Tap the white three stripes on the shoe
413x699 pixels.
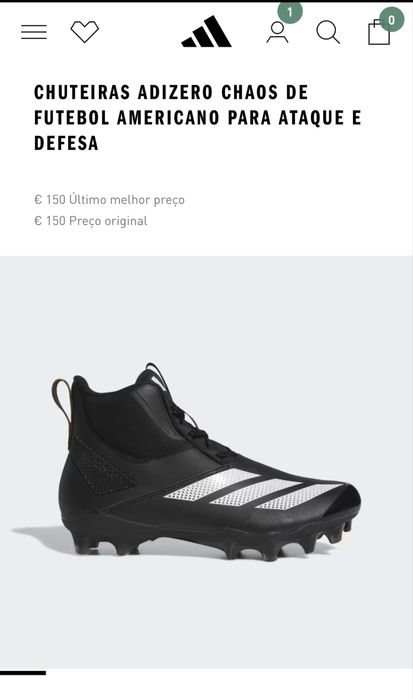pos(254,489)
